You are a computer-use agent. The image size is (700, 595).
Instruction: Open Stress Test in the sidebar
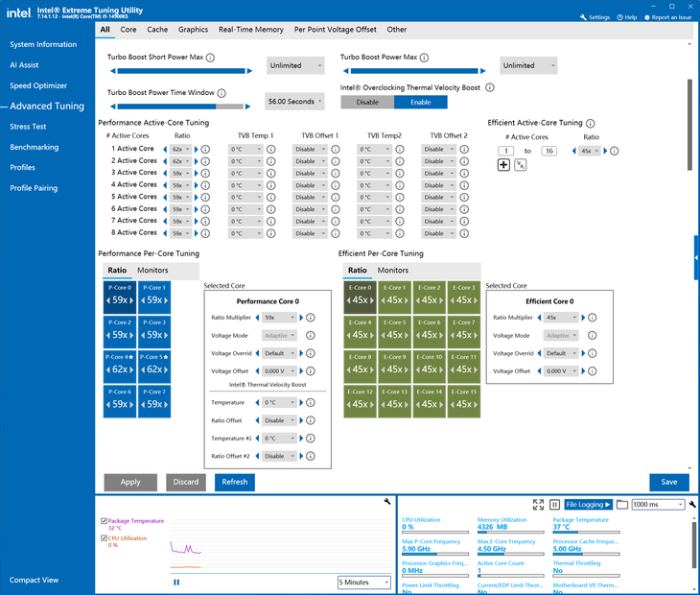[28, 127]
